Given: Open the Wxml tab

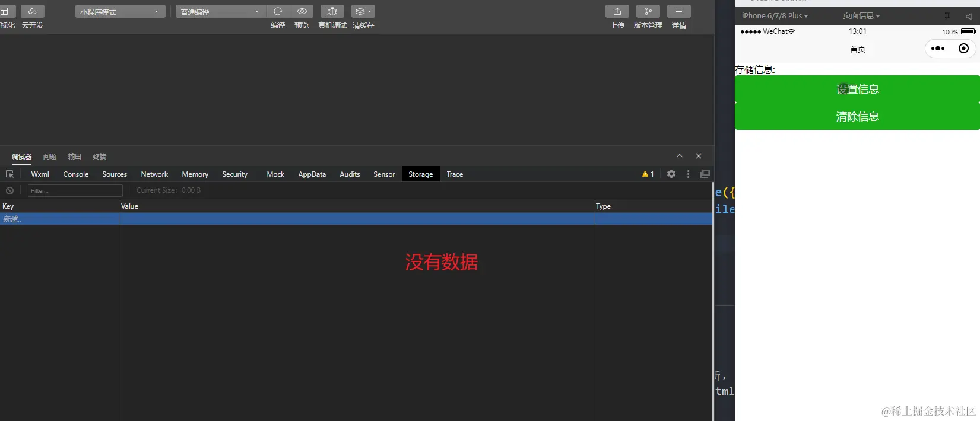Looking at the screenshot, I should pos(40,174).
